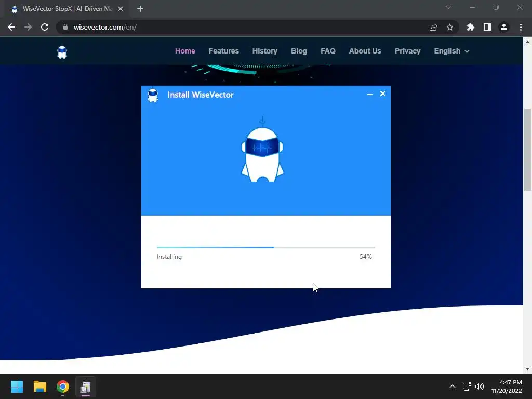Close the Install WiseVector installer window
The width and height of the screenshot is (532, 399).
(x=383, y=94)
